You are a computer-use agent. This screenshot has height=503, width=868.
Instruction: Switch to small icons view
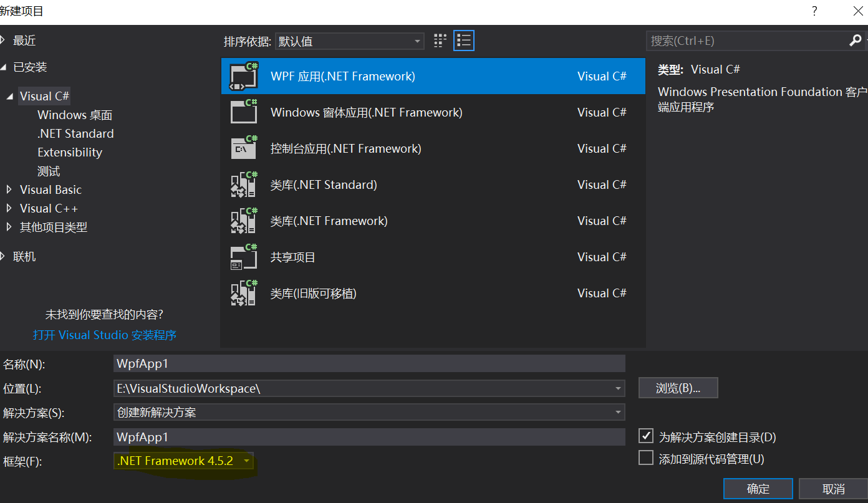(x=440, y=41)
